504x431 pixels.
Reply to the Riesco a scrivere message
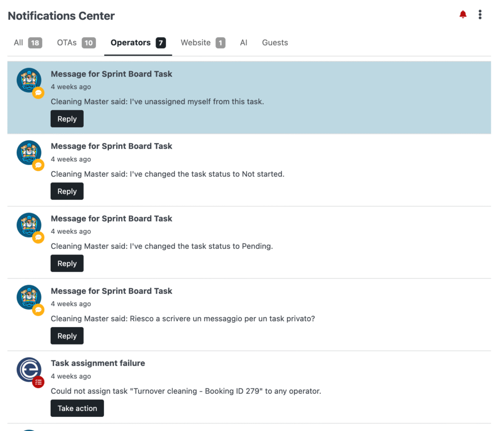pos(67,336)
